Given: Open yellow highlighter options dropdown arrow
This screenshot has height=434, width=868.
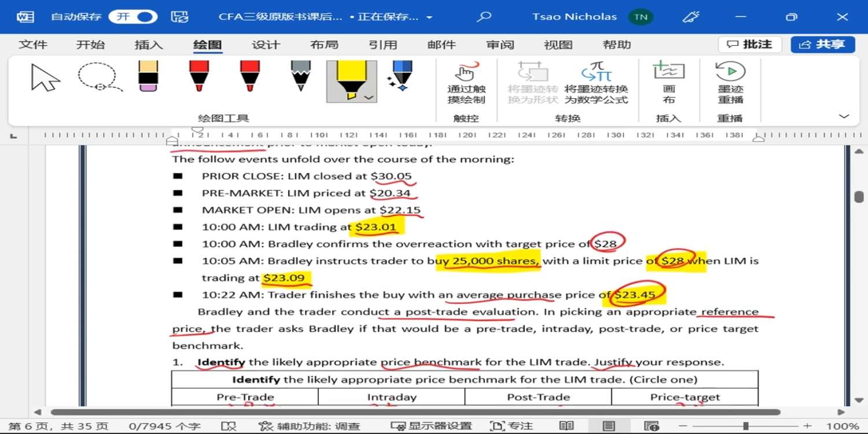Looking at the screenshot, I should click(x=369, y=97).
